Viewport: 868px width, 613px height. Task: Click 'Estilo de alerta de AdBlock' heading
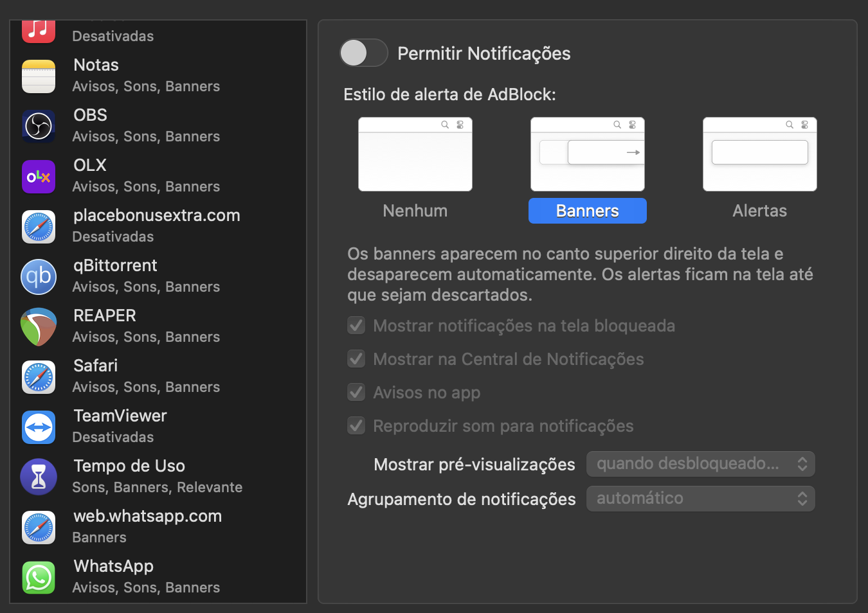tap(449, 94)
